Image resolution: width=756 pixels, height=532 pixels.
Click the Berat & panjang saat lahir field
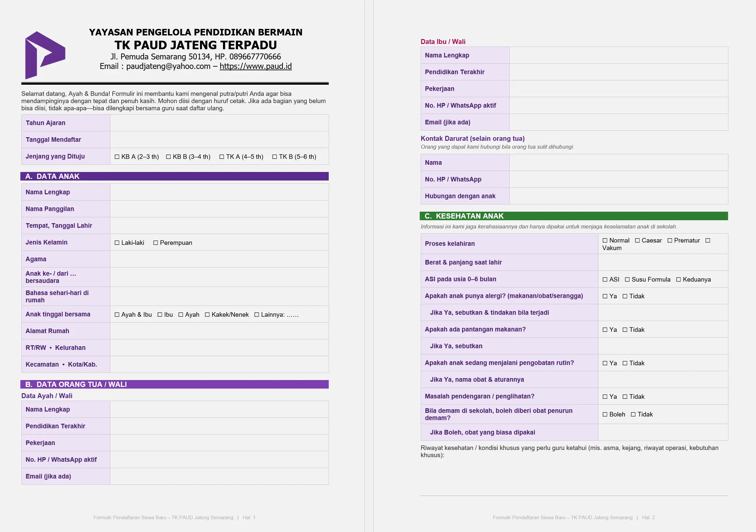pos(663,262)
